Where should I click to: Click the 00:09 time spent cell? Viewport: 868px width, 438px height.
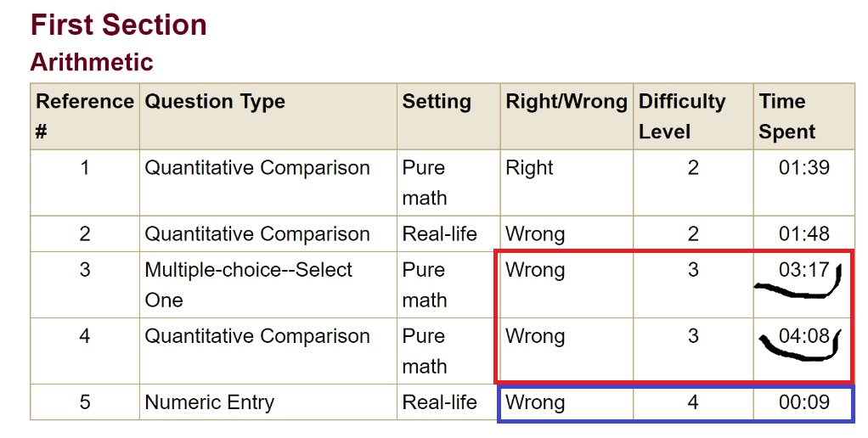tap(803, 402)
